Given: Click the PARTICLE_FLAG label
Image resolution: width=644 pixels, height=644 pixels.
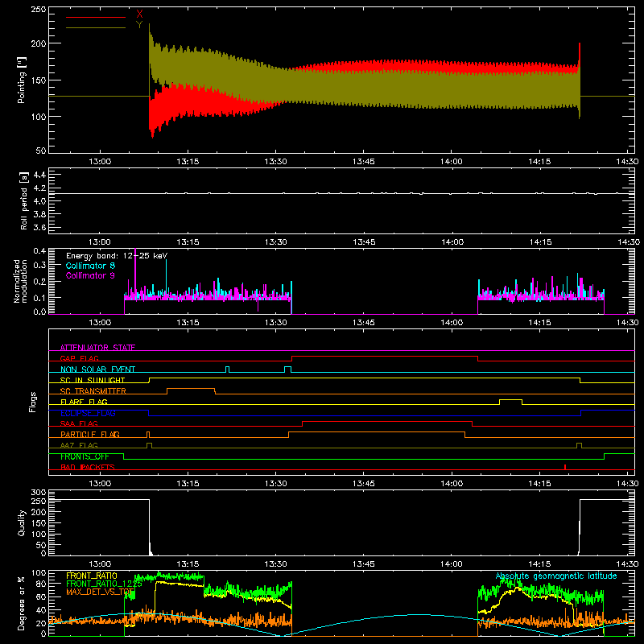Looking at the screenshot, I should (90, 434).
